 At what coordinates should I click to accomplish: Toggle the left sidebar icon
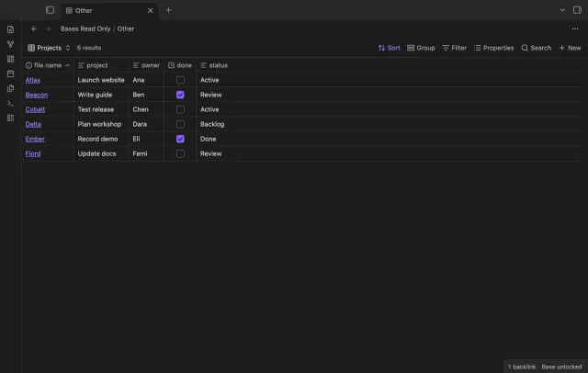(50, 10)
